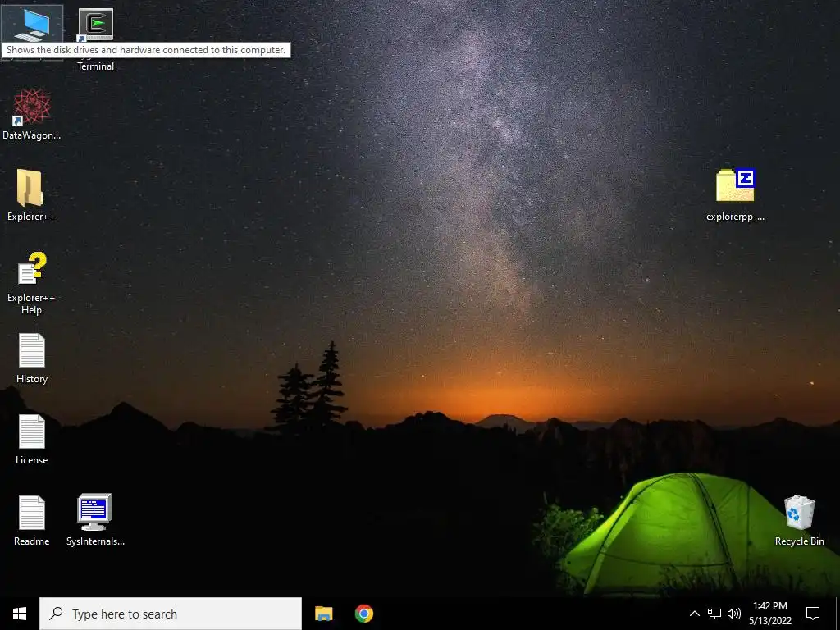Open the notifications action center
The image size is (840, 630).
point(813,614)
